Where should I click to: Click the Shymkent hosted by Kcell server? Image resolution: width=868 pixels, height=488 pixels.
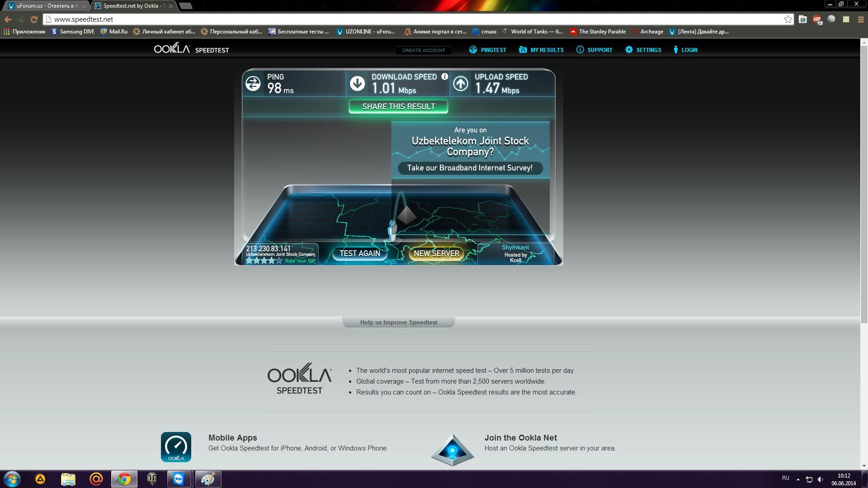point(515,253)
